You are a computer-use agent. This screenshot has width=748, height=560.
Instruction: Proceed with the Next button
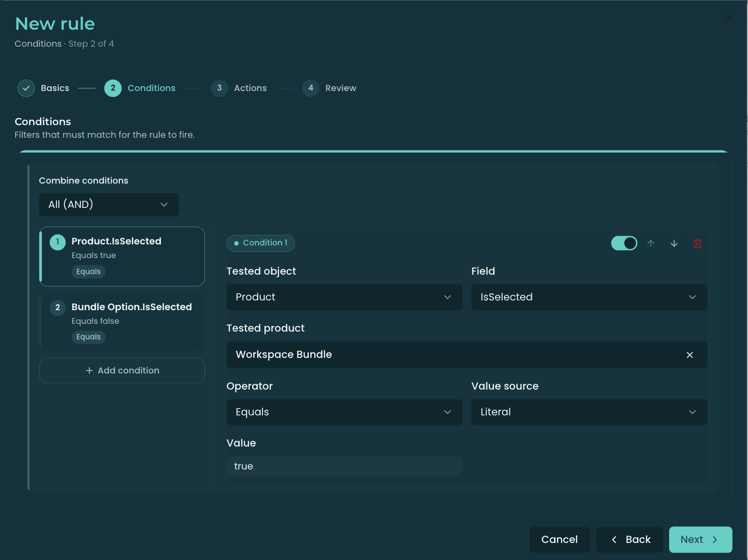click(700, 540)
